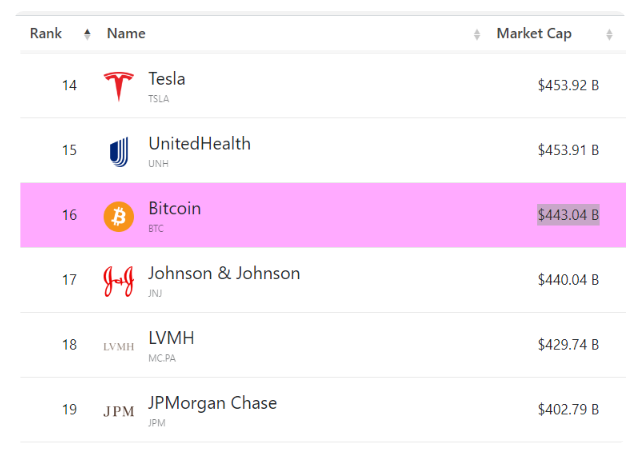Click rank number 19 cell
Viewport: 633px width, 449px height.
click(69, 410)
